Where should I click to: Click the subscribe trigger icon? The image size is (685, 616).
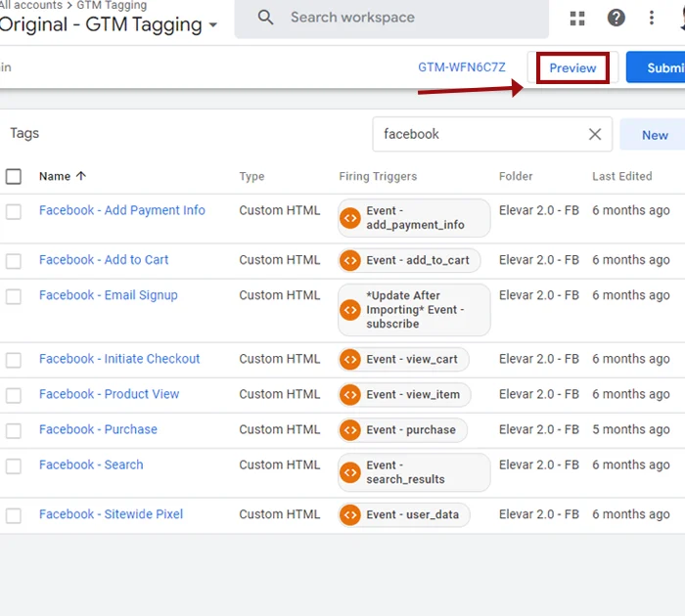click(x=350, y=310)
